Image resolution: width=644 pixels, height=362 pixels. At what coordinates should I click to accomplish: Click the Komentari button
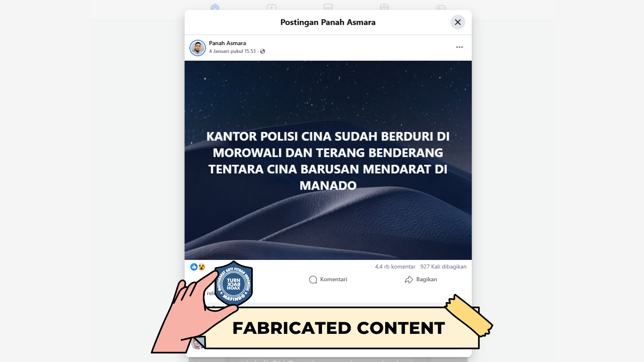point(328,280)
